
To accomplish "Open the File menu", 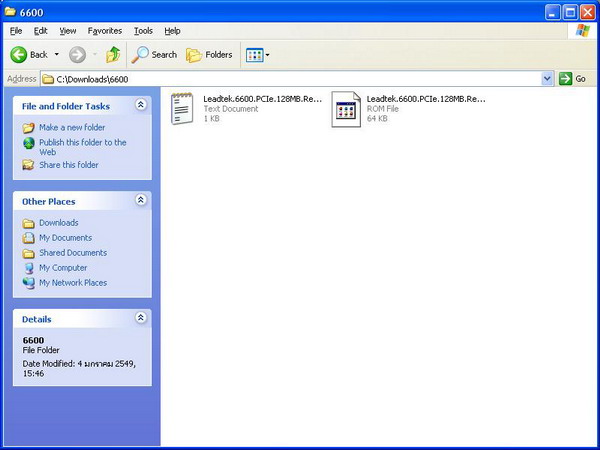I will tap(16, 31).
